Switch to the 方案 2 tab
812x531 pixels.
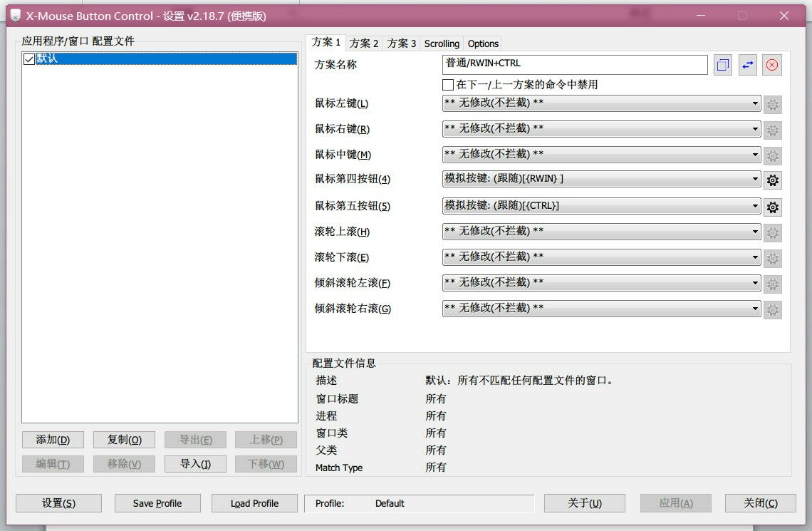[363, 43]
